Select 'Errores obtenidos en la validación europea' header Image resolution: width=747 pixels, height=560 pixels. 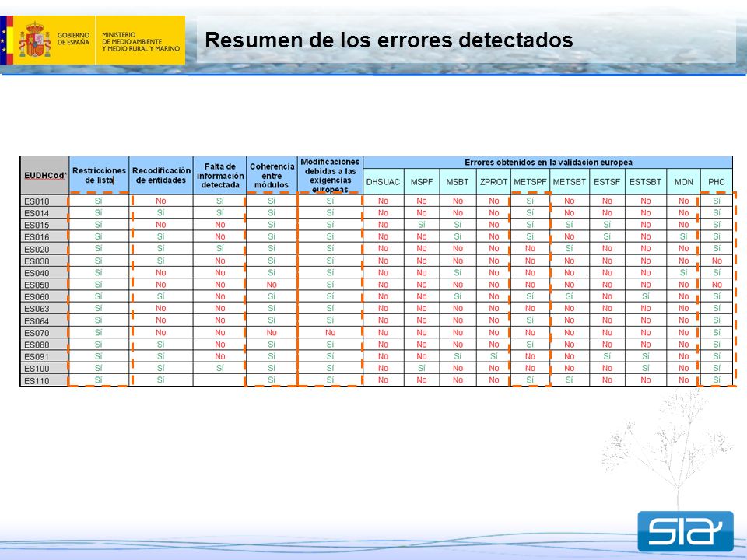click(548, 162)
